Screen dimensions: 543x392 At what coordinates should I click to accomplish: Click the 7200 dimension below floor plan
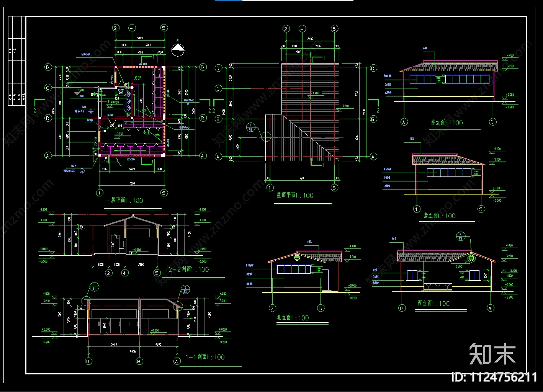(x=132, y=183)
